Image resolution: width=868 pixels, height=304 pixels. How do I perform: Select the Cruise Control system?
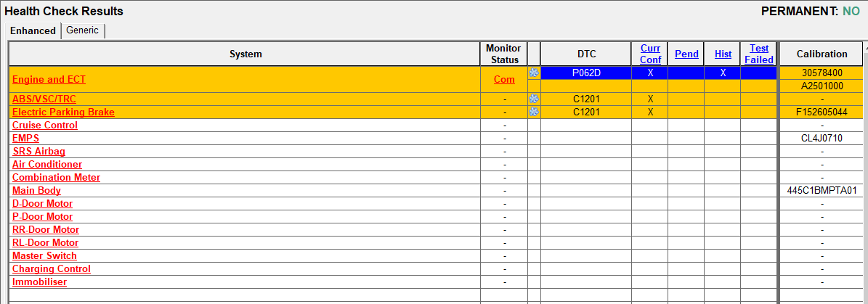coord(45,125)
